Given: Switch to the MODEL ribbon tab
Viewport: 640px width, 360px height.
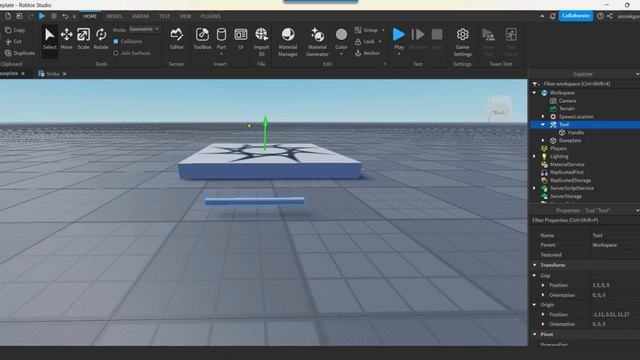Looking at the screenshot, I should [x=114, y=16].
